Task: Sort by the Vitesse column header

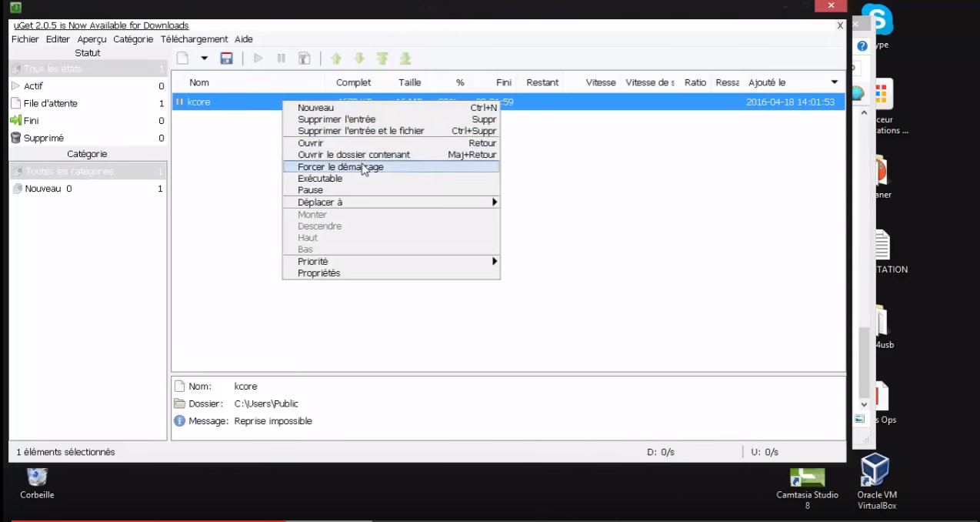Action: [x=601, y=82]
